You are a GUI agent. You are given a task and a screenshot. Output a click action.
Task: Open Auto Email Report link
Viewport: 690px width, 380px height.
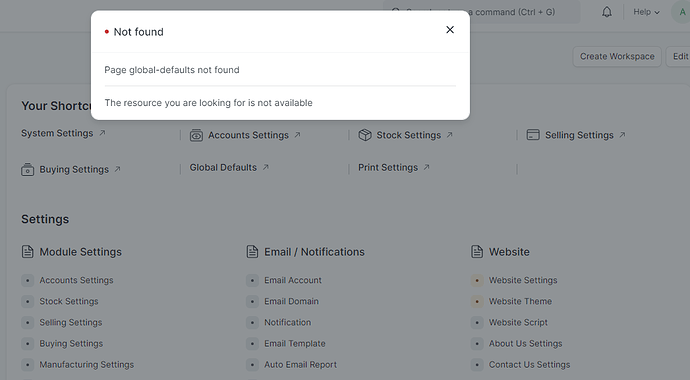(x=300, y=365)
